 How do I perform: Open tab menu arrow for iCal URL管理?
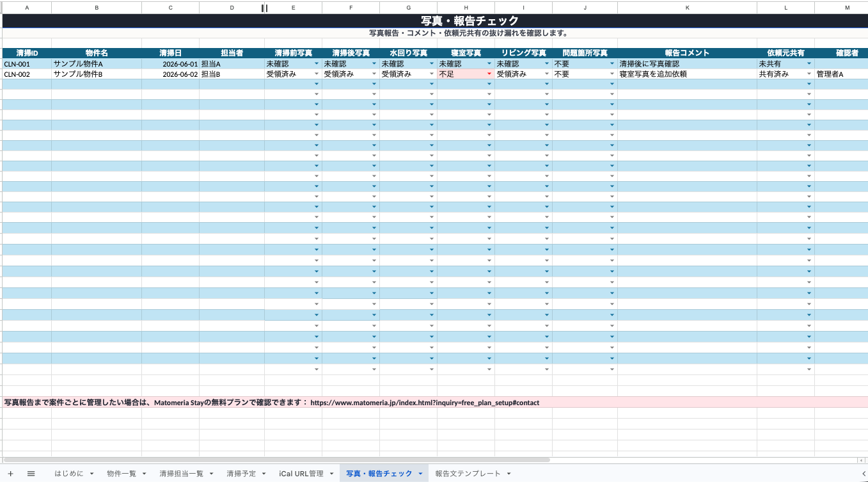coord(331,474)
